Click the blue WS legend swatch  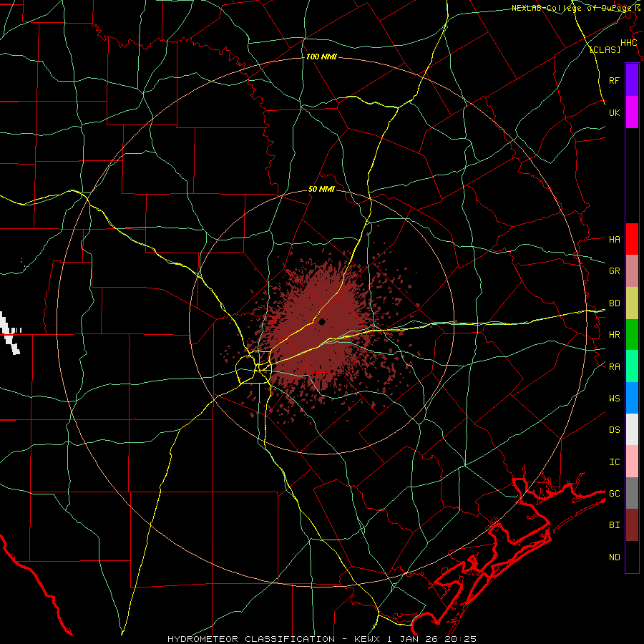pyautogui.click(x=632, y=398)
